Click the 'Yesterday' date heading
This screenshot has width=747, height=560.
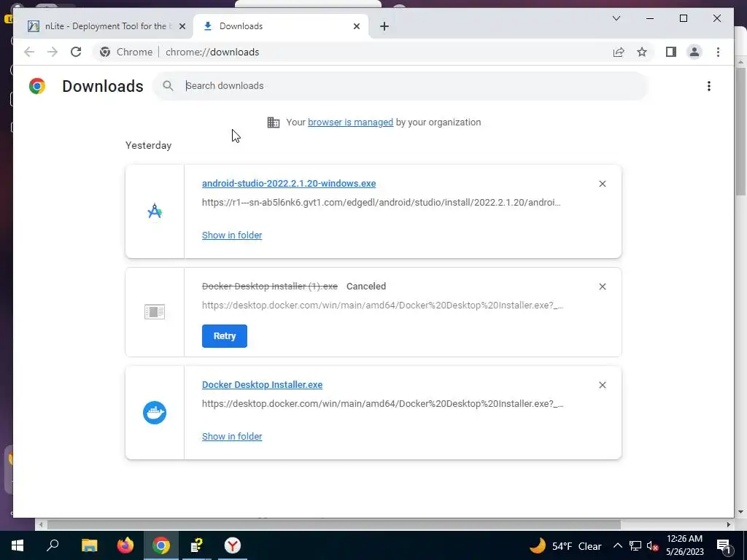coord(148,145)
